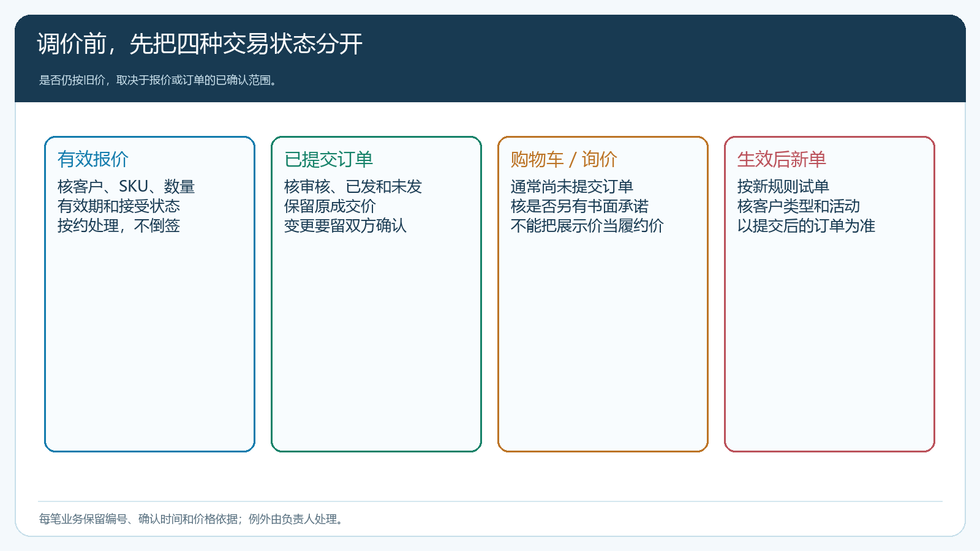Select the 有效报价 card heading
The image size is (980, 551).
(93, 159)
